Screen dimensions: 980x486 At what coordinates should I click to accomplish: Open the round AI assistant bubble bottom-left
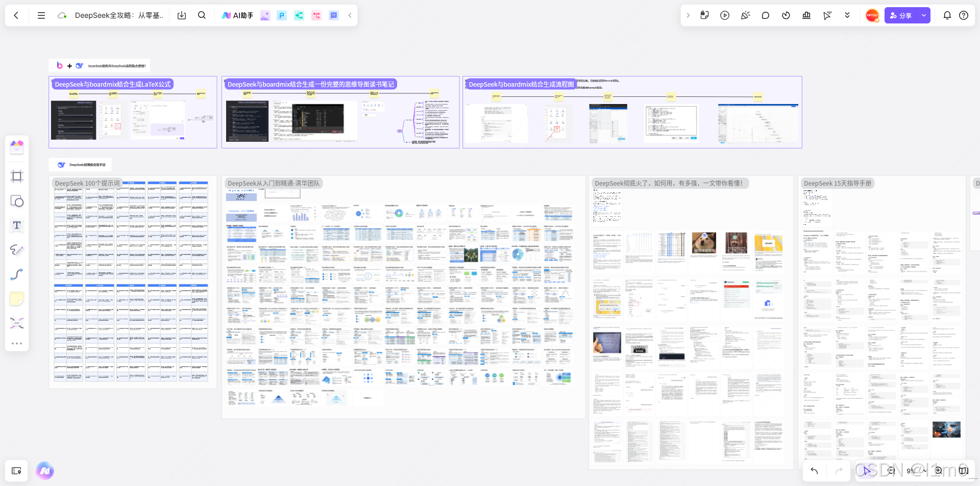tap(45, 471)
